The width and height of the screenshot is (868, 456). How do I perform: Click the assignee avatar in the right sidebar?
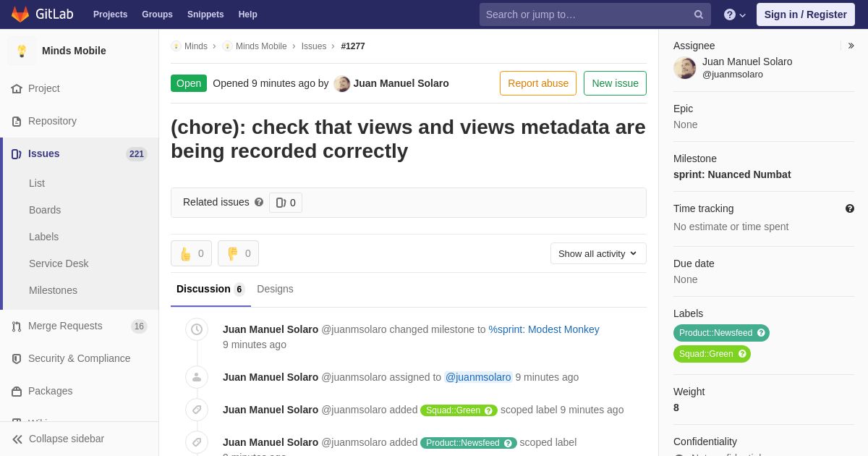(685, 68)
